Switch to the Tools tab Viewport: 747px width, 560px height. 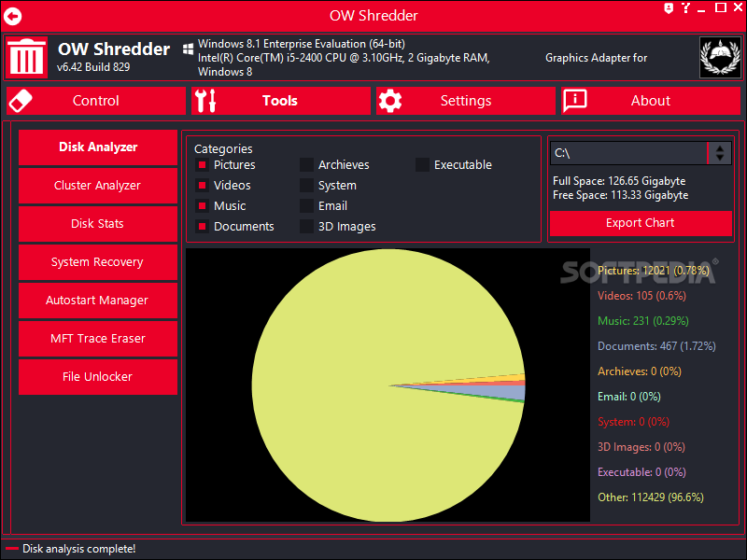click(x=281, y=101)
